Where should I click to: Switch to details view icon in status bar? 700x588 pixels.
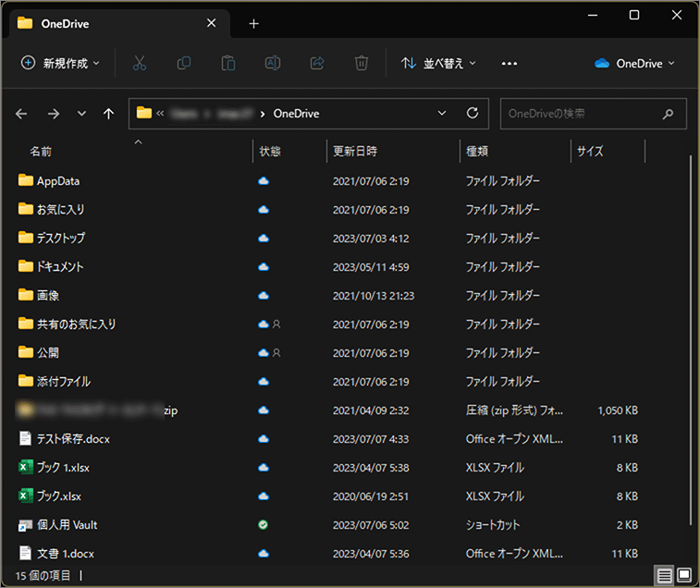pyautogui.click(x=664, y=575)
